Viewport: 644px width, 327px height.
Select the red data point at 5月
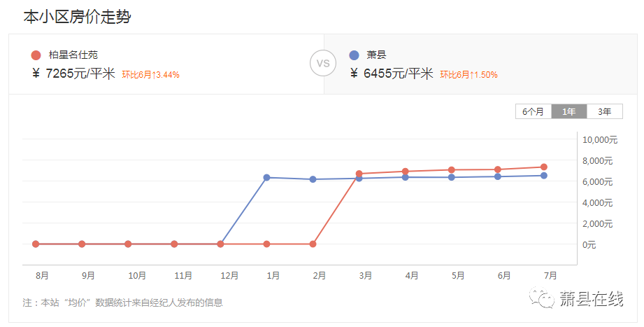pyautogui.click(x=451, y=169)
